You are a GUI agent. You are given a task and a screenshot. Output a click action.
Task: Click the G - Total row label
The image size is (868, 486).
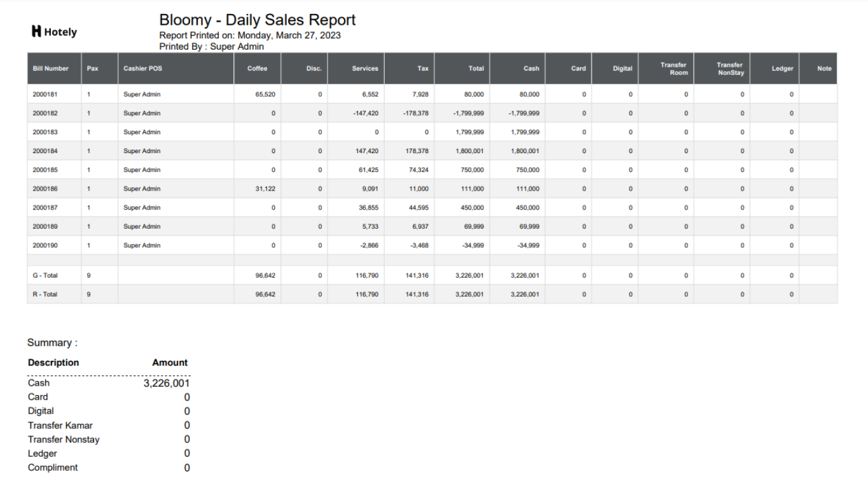[45, 276]
